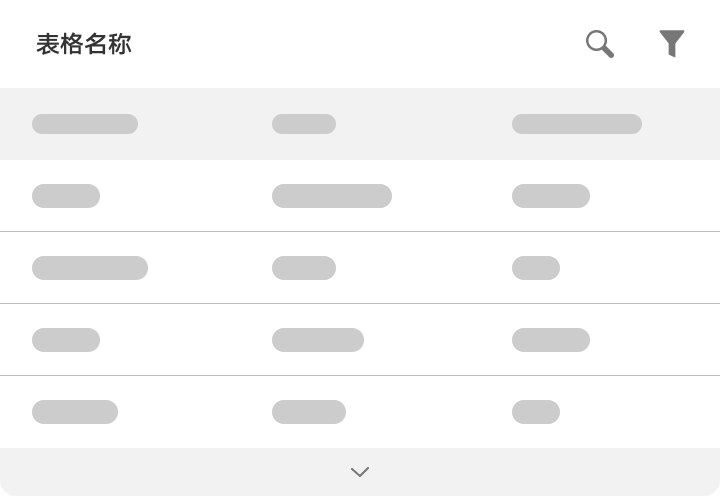The width and height of the screenshot is (720, 496).
Task: Click second row's middle cell placeholder
Action: coord(304,268)
